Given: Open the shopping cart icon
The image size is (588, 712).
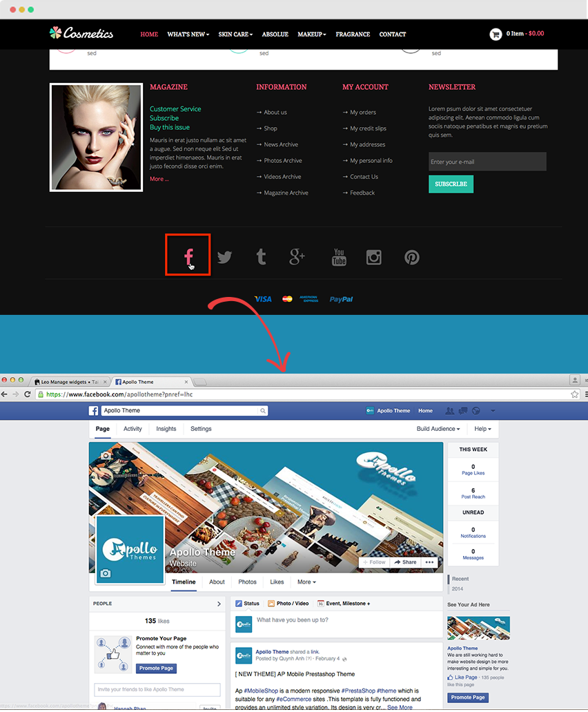Looking at the screenshot, I should (x=495, y=34).
